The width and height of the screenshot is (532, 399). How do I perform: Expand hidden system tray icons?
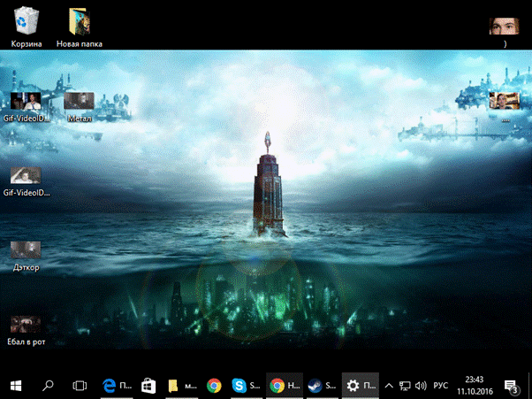[389, 386]
